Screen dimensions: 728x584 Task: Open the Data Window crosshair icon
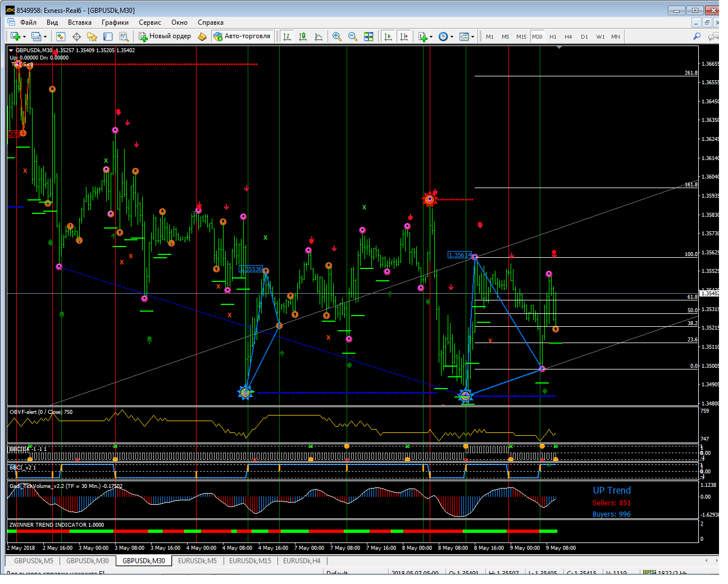[x=76, y=36]
